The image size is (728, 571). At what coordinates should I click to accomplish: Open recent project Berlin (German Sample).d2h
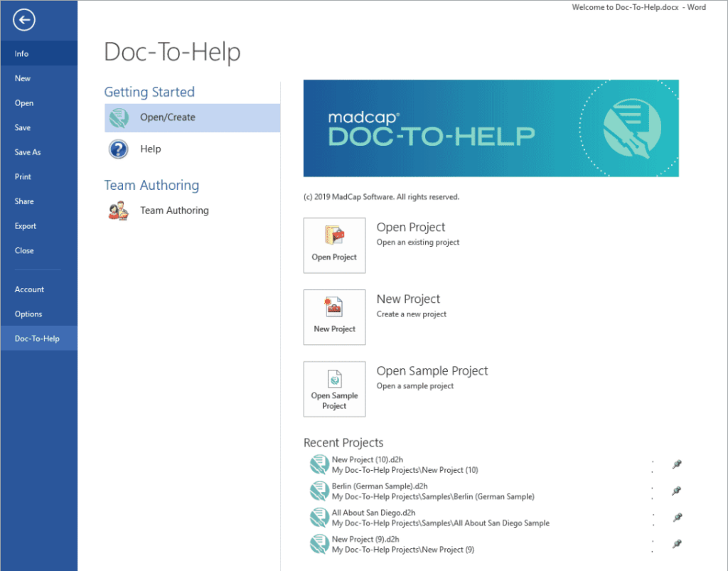(380, 486)
